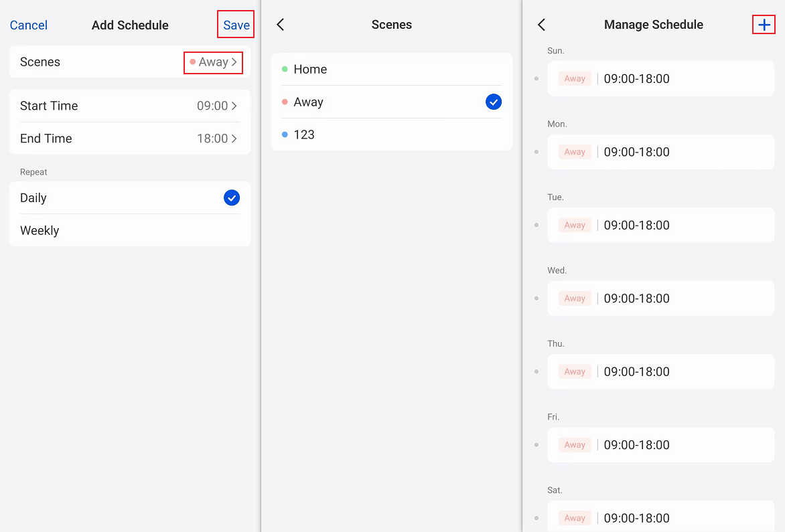Click the Away tag on Friday's schedule
This screenshot has height=532, width=785.
pyautogui.click(x=575, y=445)
